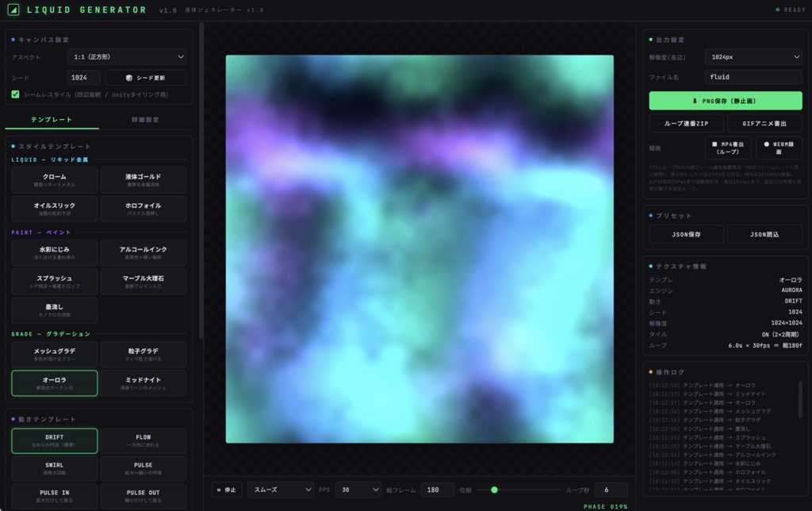
Task: Apply the ホロフォイル style template
Action: [143, 209]
